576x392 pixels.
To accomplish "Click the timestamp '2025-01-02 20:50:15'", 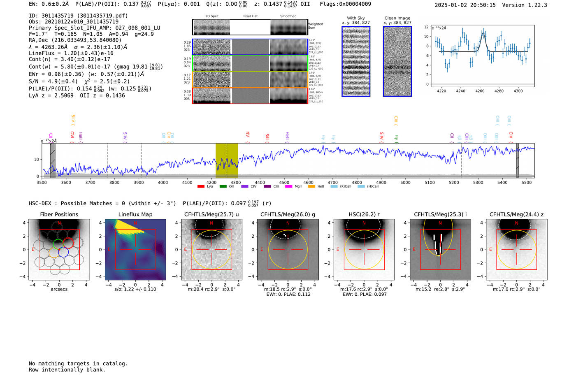I will coord(465,5).
